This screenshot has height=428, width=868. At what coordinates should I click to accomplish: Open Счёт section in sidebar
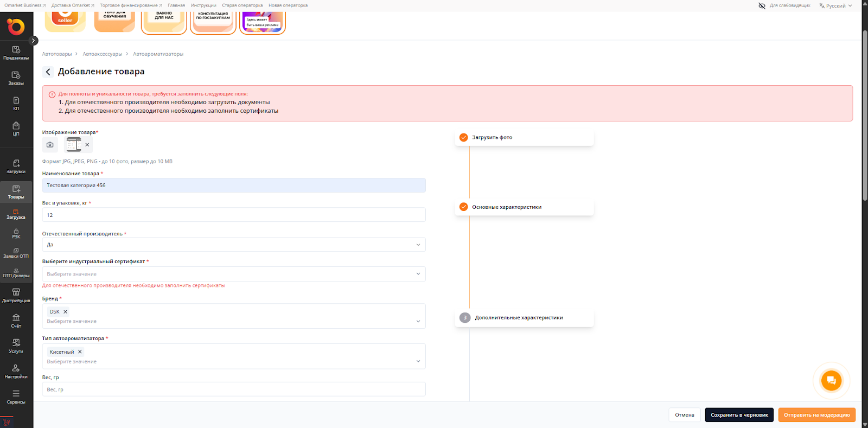16,321
